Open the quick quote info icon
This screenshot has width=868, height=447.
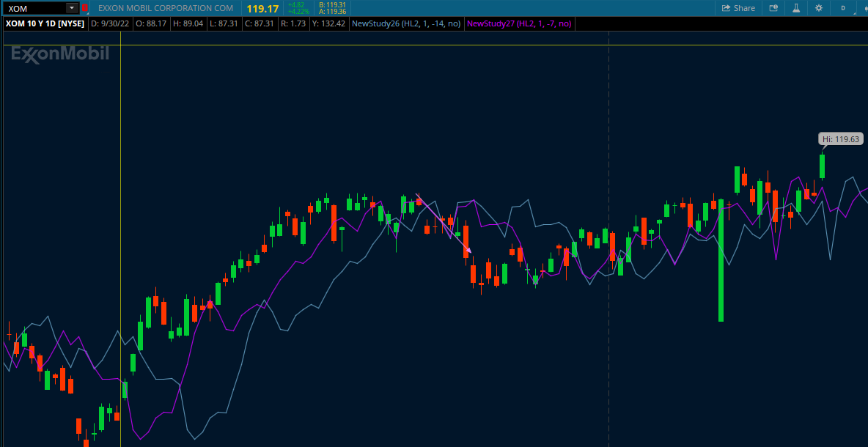click(773, 8)
